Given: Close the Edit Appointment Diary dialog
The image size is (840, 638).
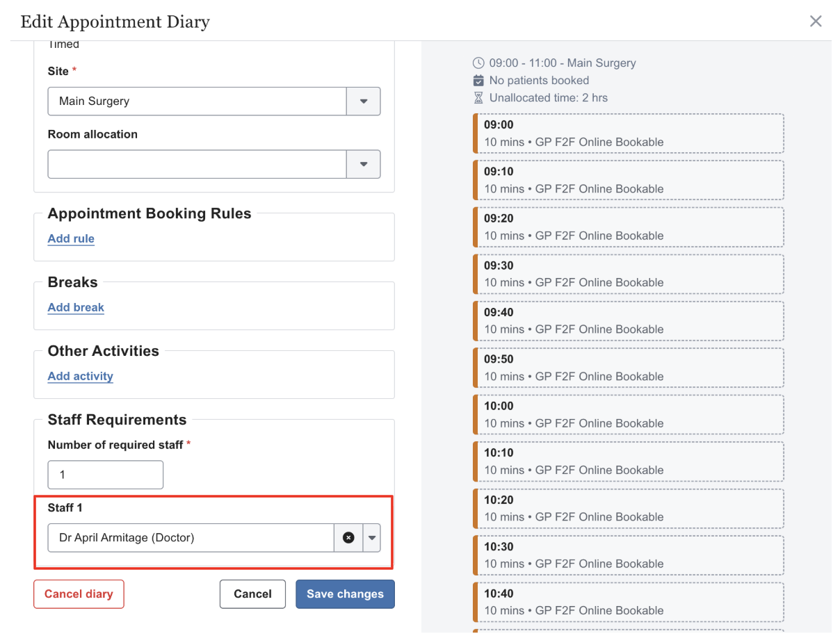Looking at the screenshot, I should (x=816, y=22).
